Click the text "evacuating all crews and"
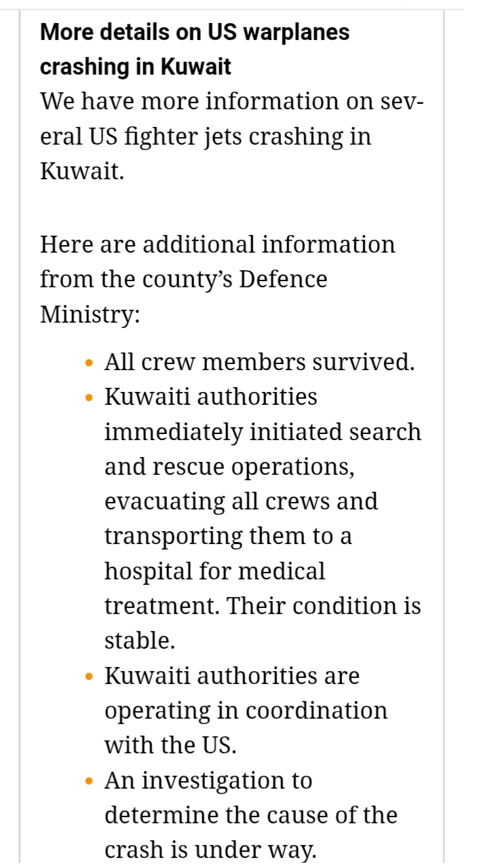This screenshot has width=488, height=868. click(x=241, y=502)
